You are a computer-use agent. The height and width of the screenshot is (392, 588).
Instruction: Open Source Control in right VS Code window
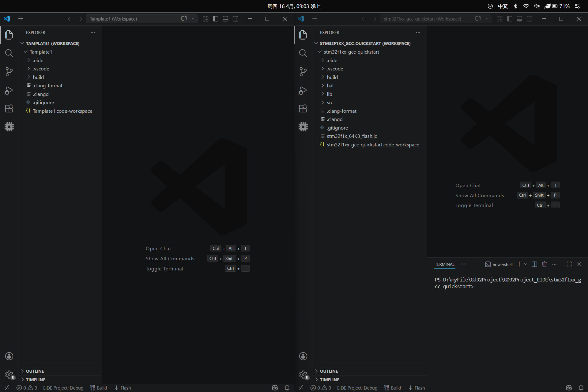tap(303, 72)
